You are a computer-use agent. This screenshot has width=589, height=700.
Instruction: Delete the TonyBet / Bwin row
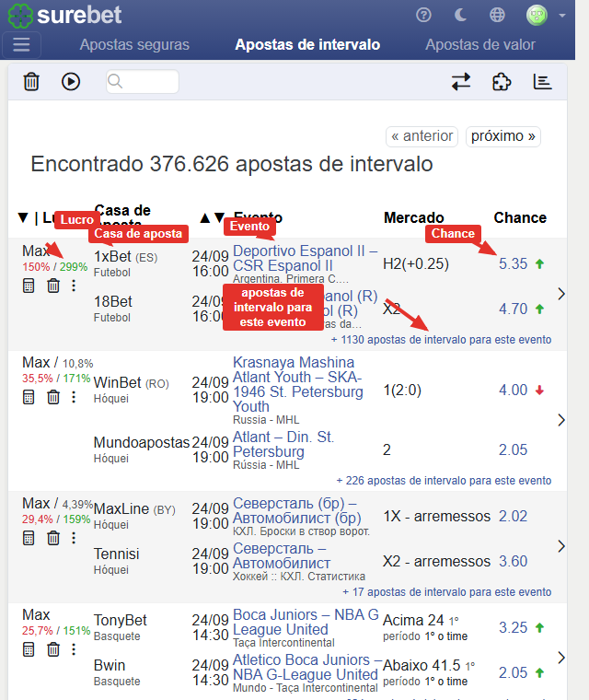click(x=53, y=650)
